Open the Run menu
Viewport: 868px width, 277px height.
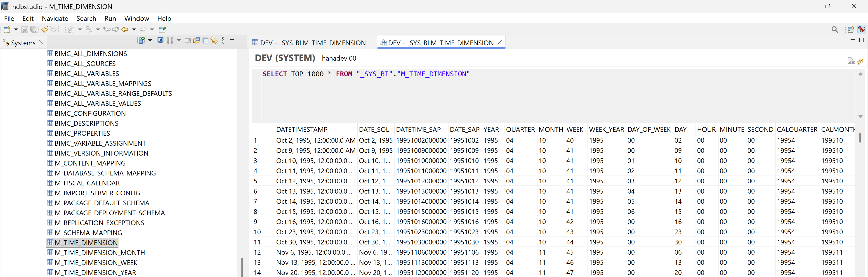[x=110, y=19]
